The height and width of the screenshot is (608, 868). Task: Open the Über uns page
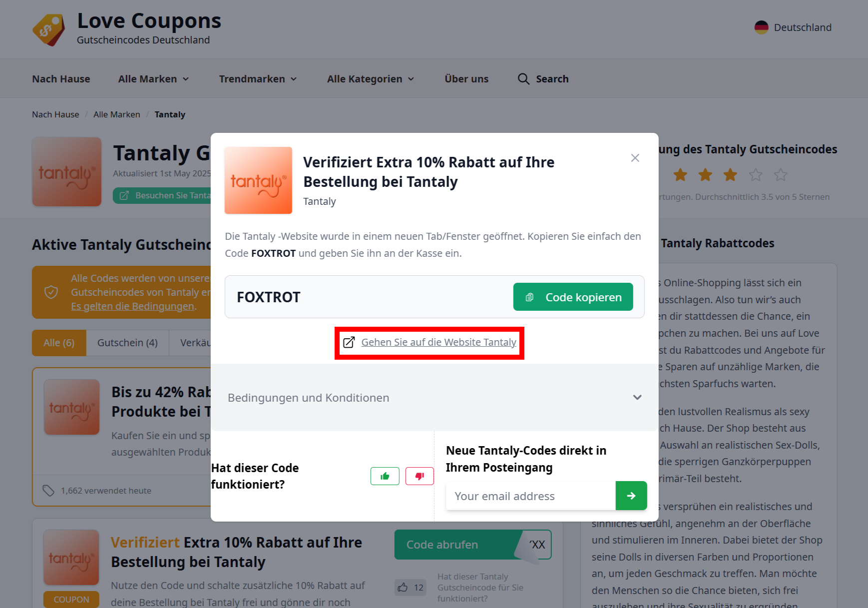click(x=466, y=79)
